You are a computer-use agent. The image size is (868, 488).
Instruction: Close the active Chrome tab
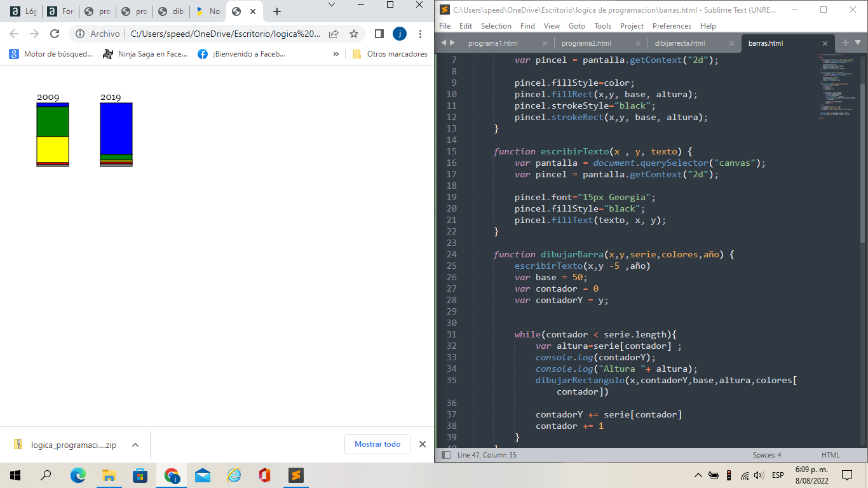(x=254, y=11)
